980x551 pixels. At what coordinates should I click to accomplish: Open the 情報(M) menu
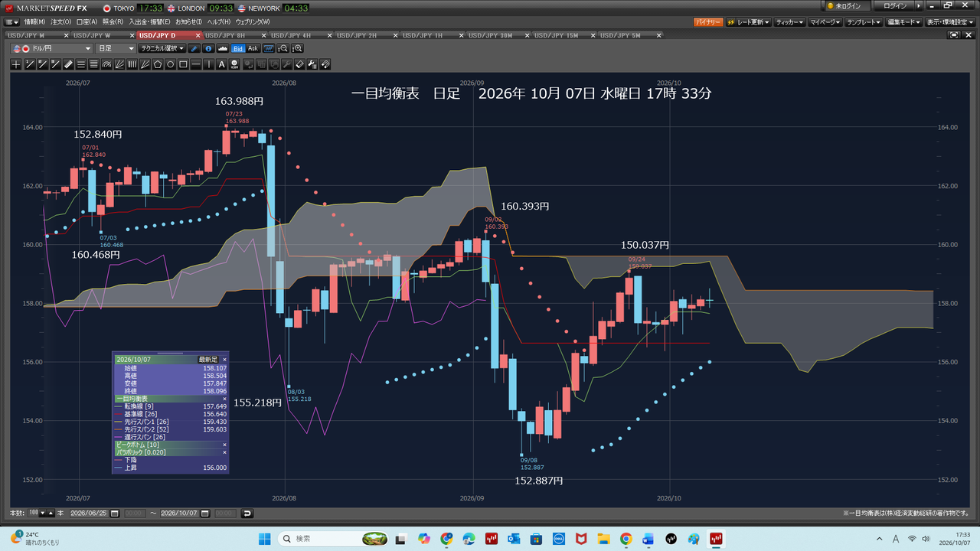[x=34, y=21]
